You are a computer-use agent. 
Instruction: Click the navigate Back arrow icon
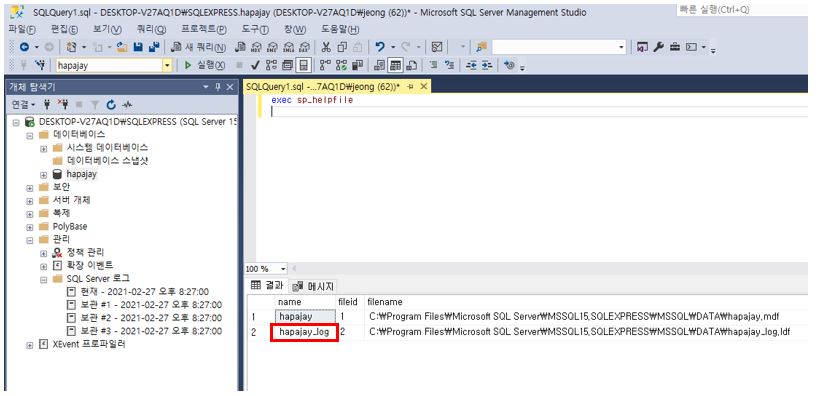pyautogui.click(x=24, y=47)
